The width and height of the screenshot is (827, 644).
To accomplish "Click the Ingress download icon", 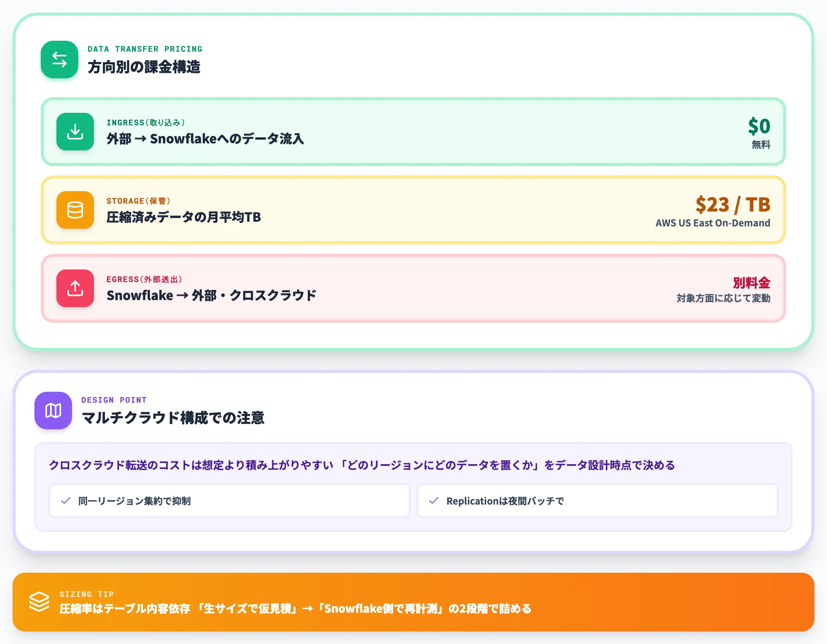I will pos(75,132).
